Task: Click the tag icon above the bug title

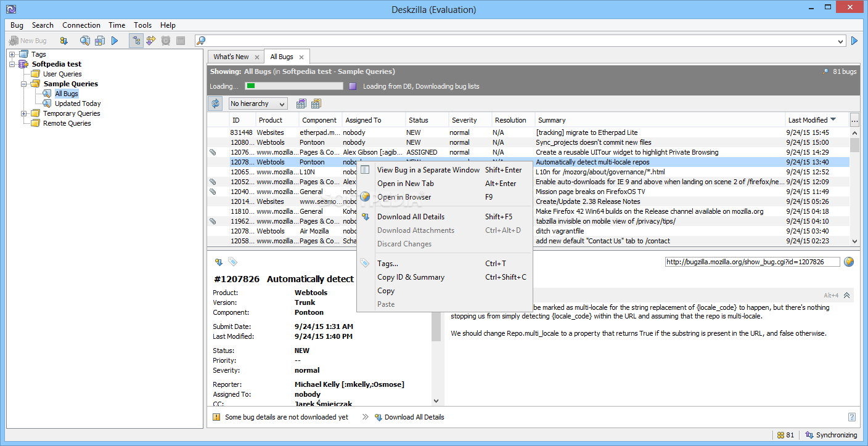Action: (232, 262)
